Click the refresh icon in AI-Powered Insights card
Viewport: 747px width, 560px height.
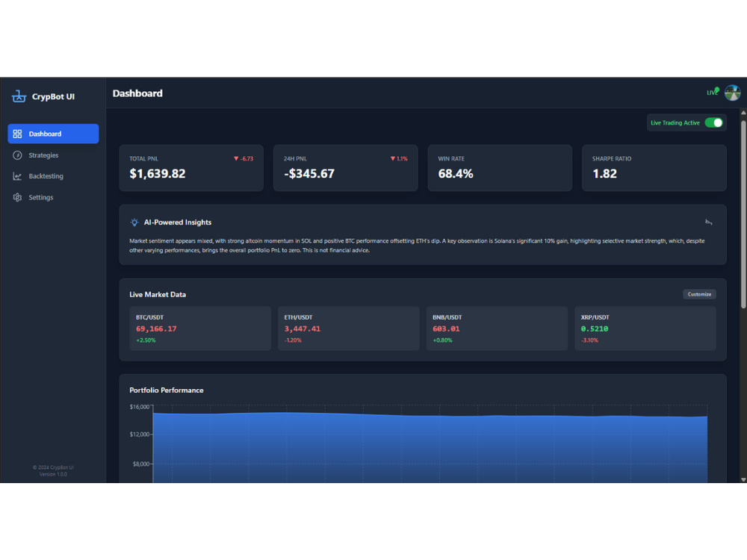pyautogui.click(x=709, y=222)
